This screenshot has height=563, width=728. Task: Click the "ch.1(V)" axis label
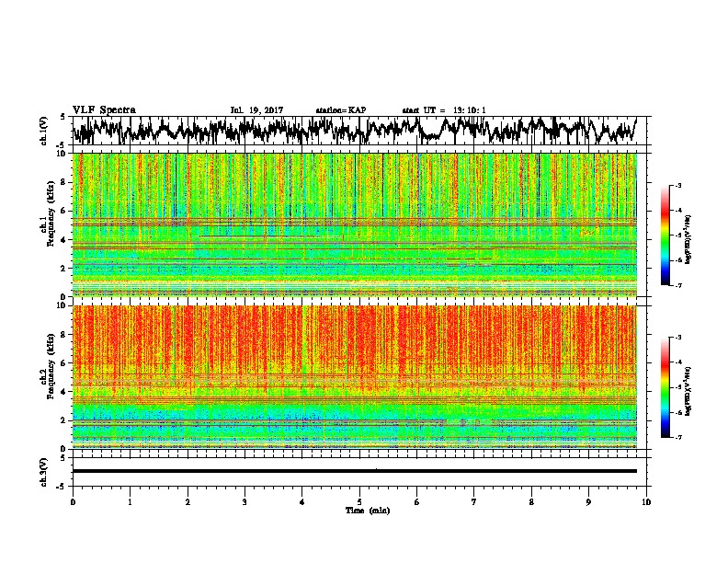click(44, 131)
